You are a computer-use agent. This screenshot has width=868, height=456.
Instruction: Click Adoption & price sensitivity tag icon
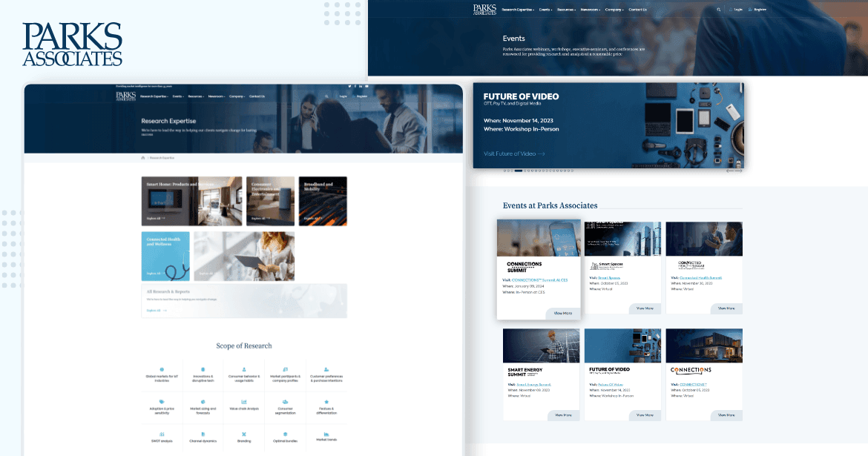click(x=162, y=402)
